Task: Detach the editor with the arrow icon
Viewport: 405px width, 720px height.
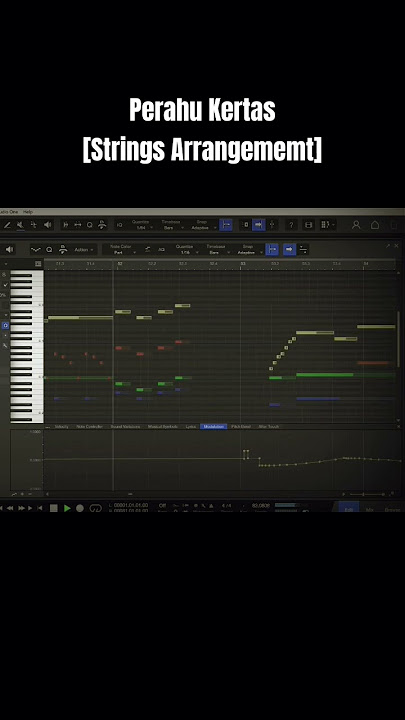Action: pyautogui.click(x=388, y=246)
